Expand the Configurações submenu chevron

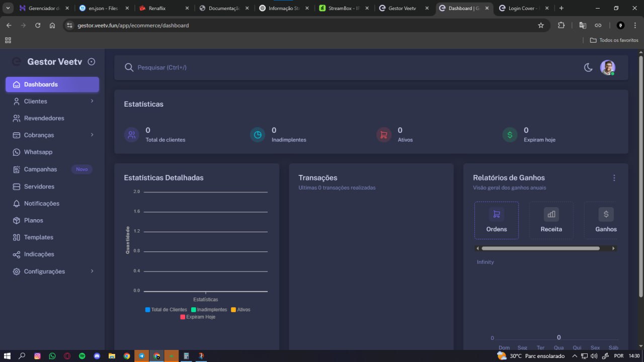[x=92, y=271]
